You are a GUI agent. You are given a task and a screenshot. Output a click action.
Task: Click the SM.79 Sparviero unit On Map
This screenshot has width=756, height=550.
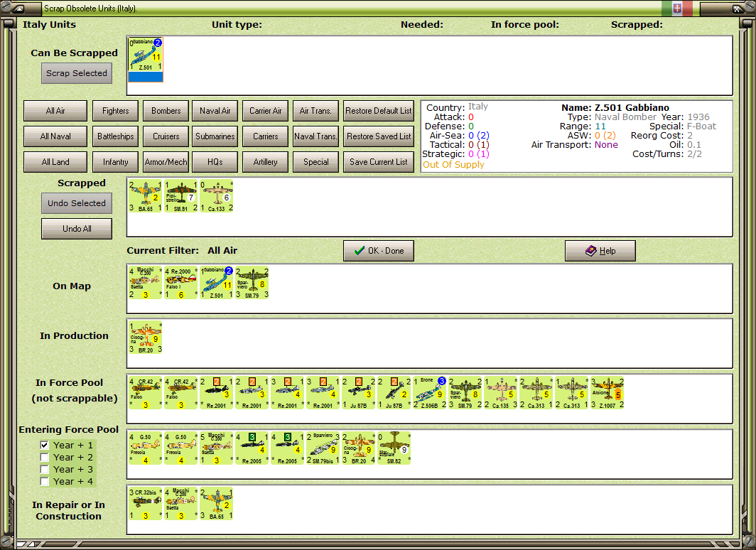coord(252,283)
